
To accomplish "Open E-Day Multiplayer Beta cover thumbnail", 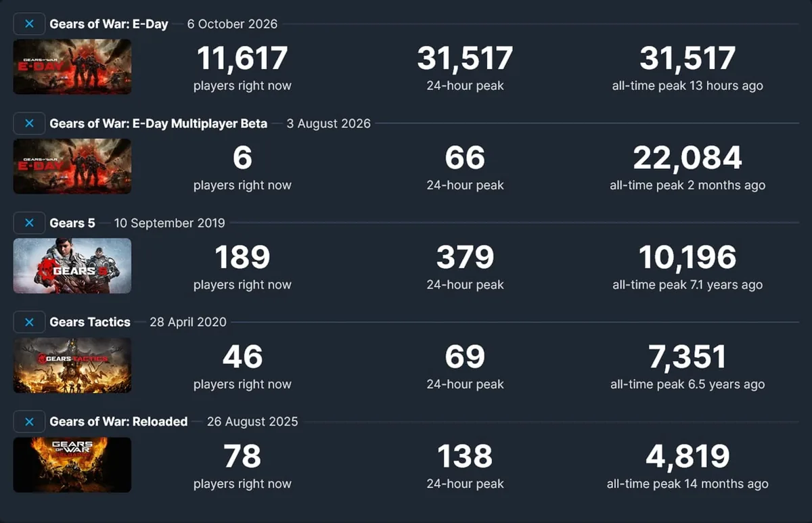I will tap(72, 166).
